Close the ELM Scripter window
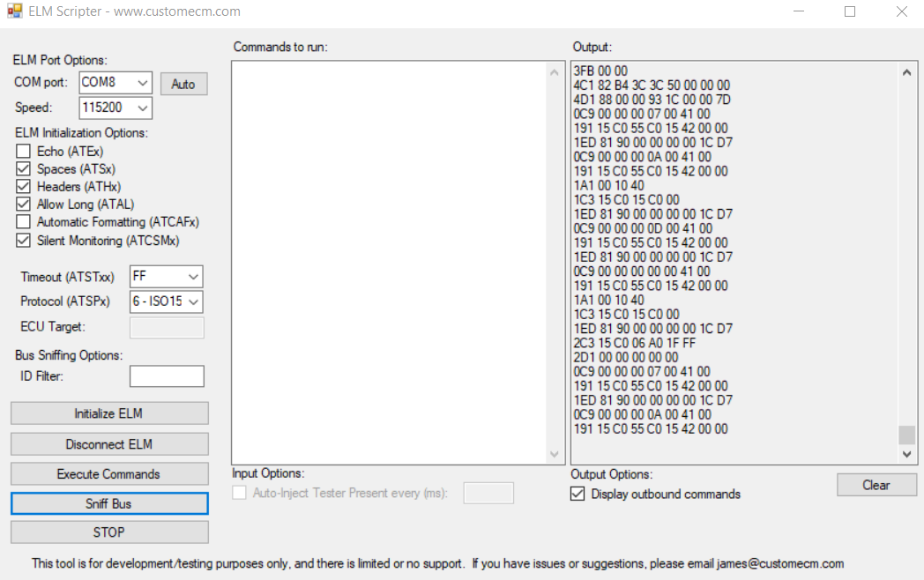The height and width of the screenshot is (580, 924). (902, 11)
